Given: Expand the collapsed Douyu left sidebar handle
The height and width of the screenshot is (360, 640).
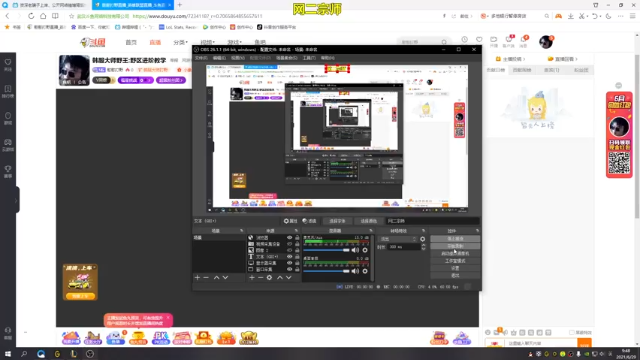Looking at the screenshot, I should [16, 200].
